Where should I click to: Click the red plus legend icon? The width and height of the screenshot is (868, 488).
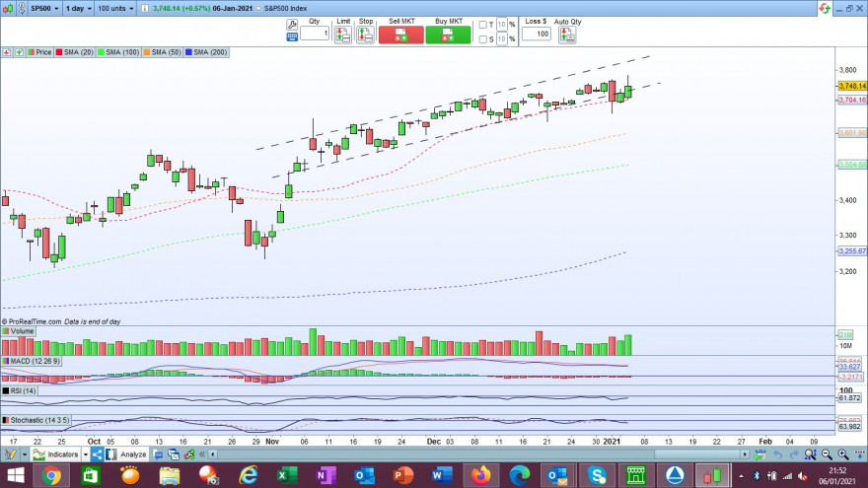pyautogui.click(x=7, y=52)
